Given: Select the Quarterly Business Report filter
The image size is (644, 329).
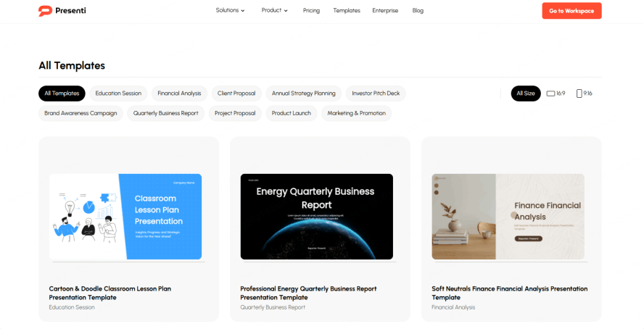Looking at the screenshot, I should [165, 113].
